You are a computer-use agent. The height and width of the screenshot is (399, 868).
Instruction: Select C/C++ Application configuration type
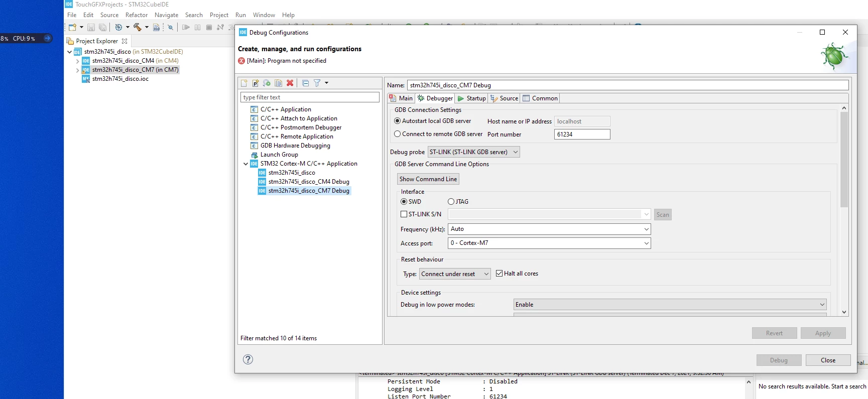(x=286, y=109)
